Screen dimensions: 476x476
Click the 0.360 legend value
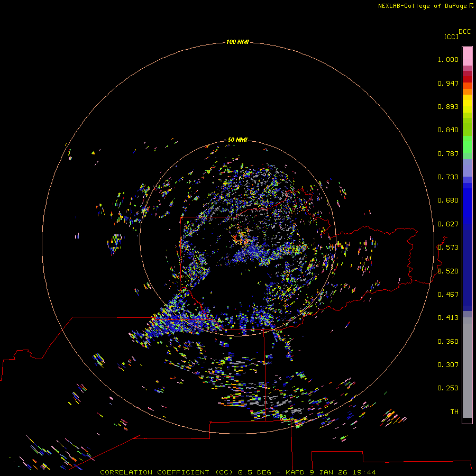(x=448, y=342)
